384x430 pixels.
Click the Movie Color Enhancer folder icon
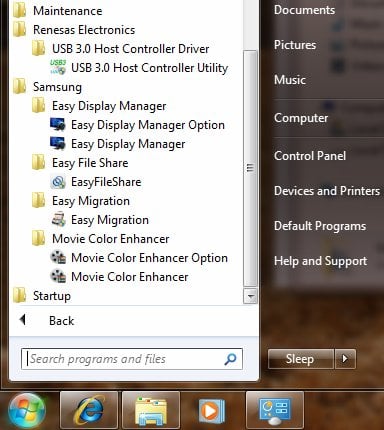coord(38,239)
